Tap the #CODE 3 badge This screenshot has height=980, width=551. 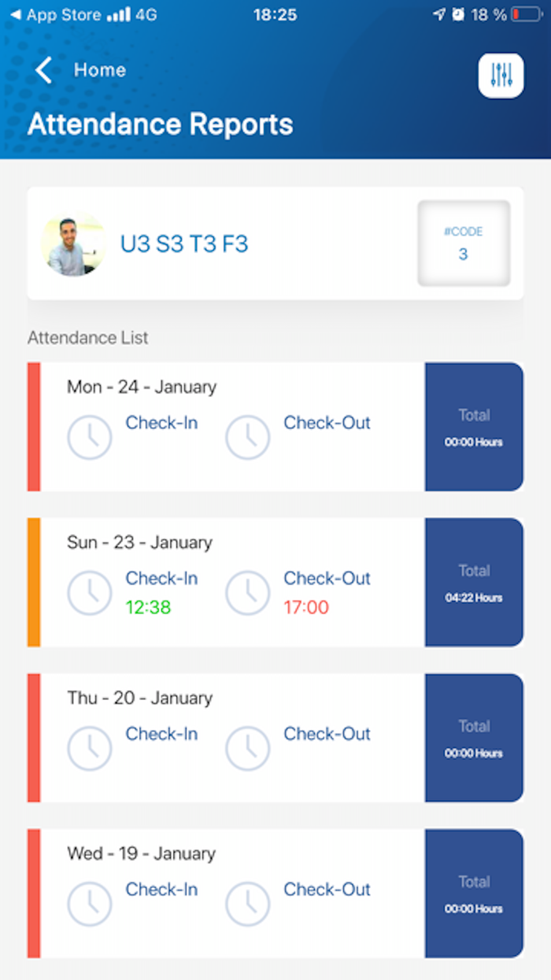[463, 243]
